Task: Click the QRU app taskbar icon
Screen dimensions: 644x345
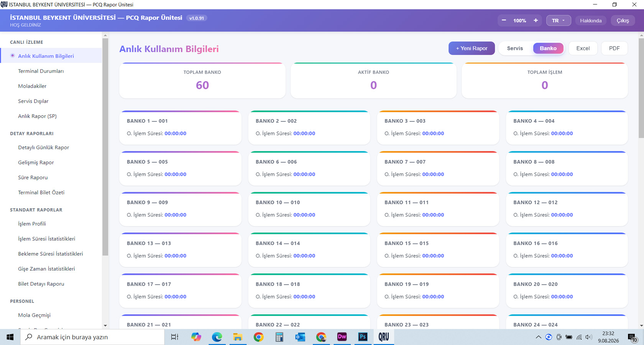Action: tap(384, 337)
